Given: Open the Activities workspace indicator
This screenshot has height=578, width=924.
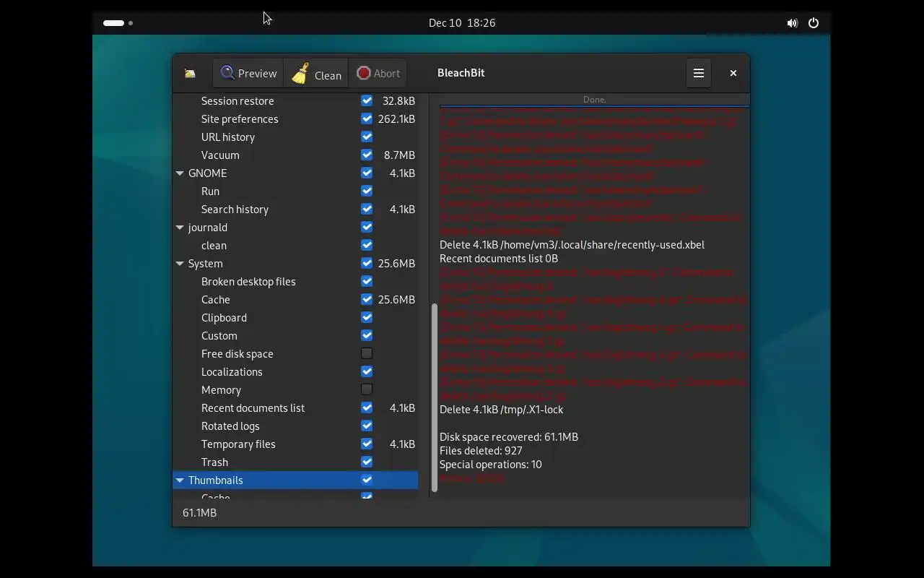Looking at the screenshot, I should [x=118, y=23].
